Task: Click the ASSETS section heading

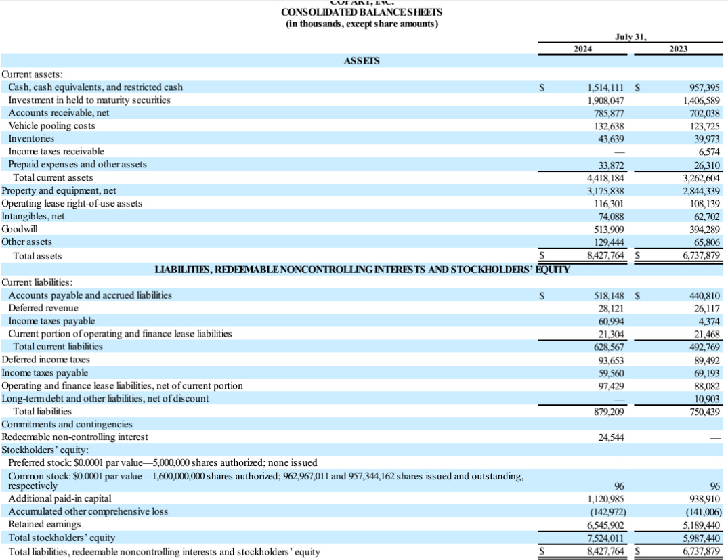Action: pos(362,61)
